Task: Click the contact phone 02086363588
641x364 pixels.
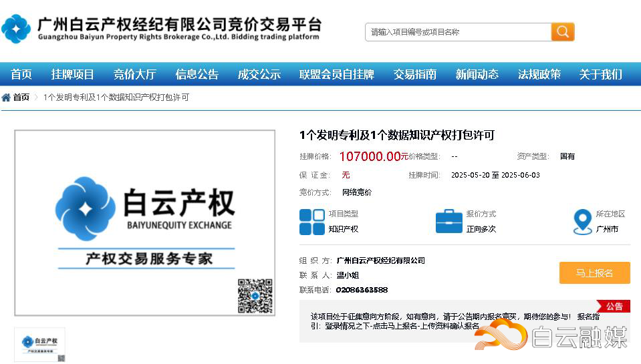Action: click(362, 290)
